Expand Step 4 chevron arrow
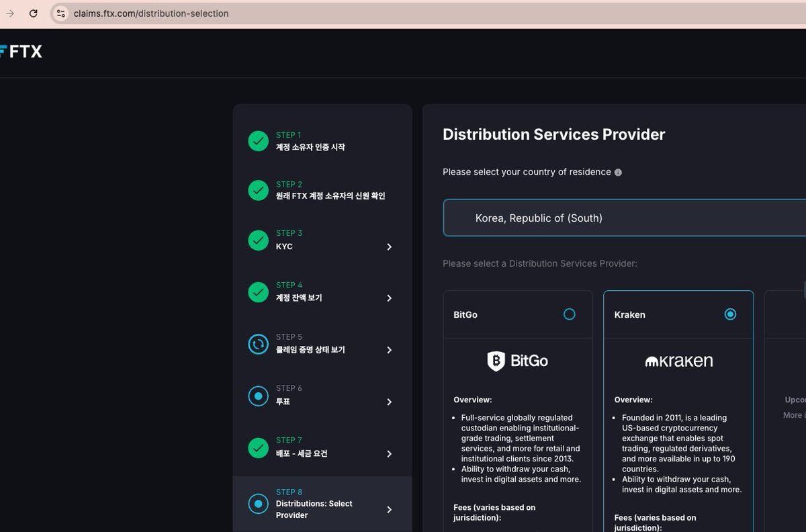This screenshot has height=532, width=806. point(389,298)
